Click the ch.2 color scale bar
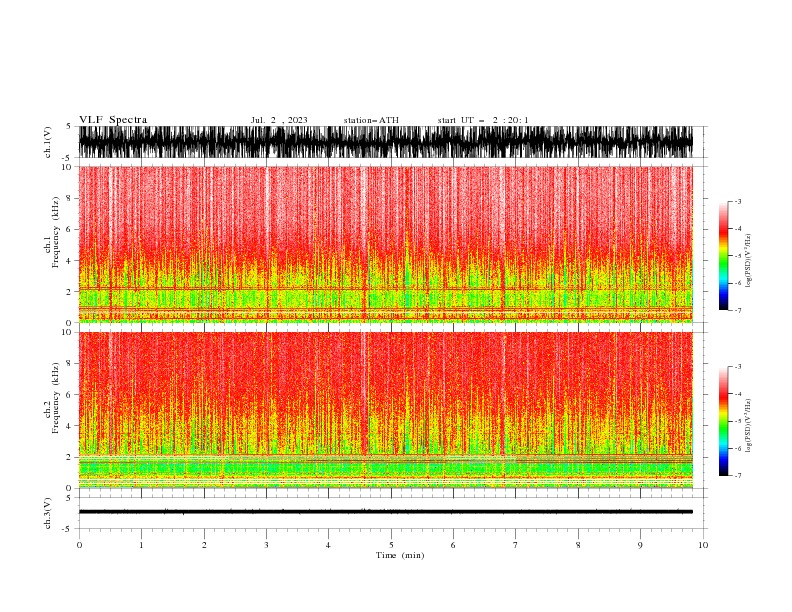The image size is (792, 612). (x=723, y=421)
